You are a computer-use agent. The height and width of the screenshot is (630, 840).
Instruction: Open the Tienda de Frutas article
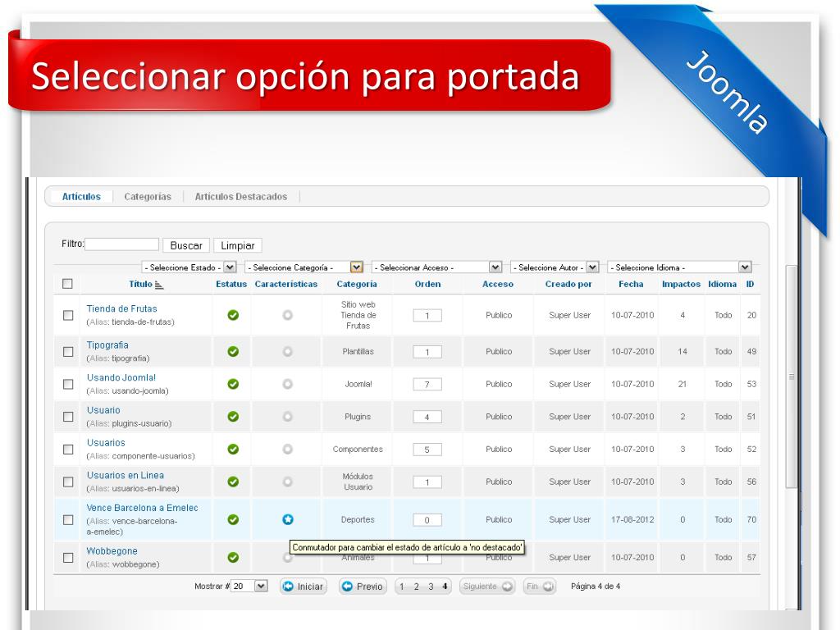tap(121, 308)
